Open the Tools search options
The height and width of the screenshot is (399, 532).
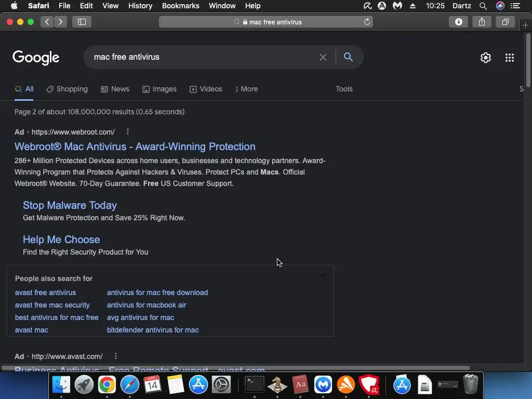click(344, 89)
